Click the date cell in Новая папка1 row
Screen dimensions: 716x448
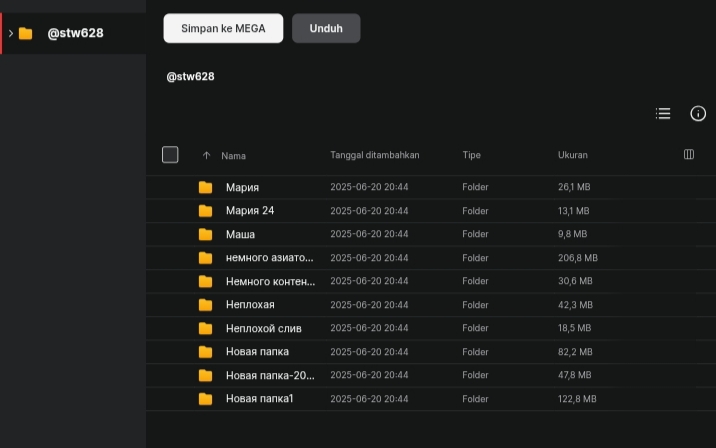click(369, 399)
